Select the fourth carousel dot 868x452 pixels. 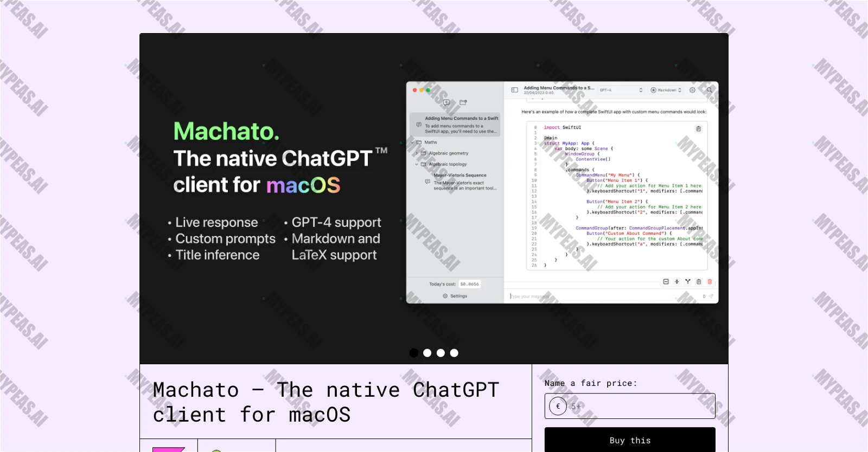tap(454, 353)
